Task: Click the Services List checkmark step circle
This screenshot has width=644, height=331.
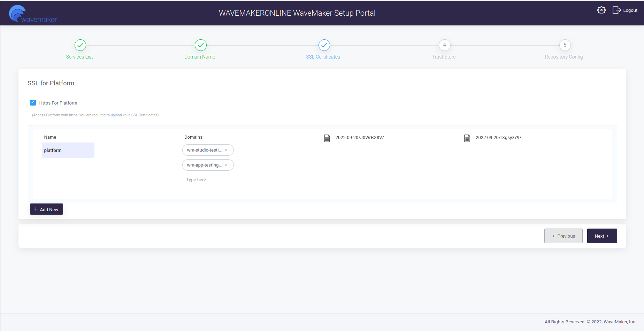Action: click(80, 45)
